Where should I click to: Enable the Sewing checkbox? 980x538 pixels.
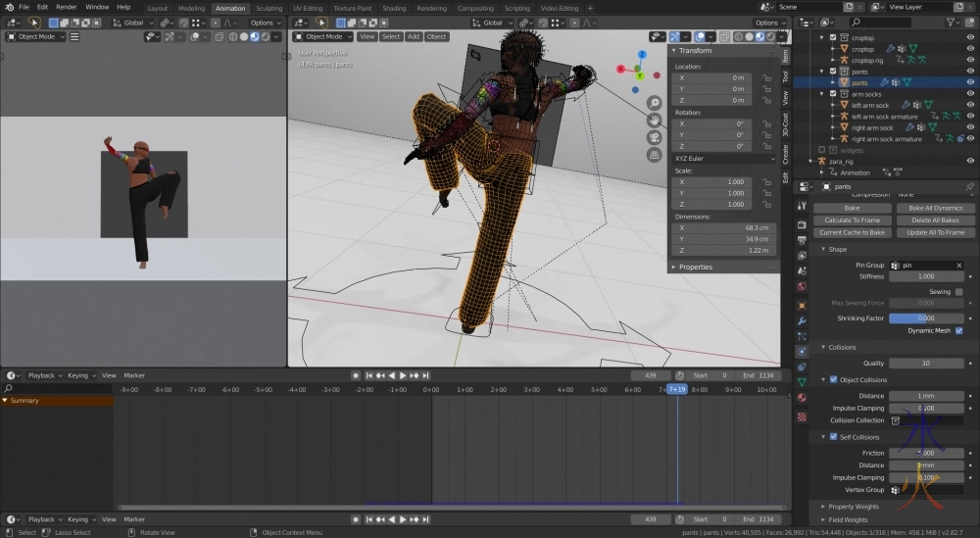[958, 292]
